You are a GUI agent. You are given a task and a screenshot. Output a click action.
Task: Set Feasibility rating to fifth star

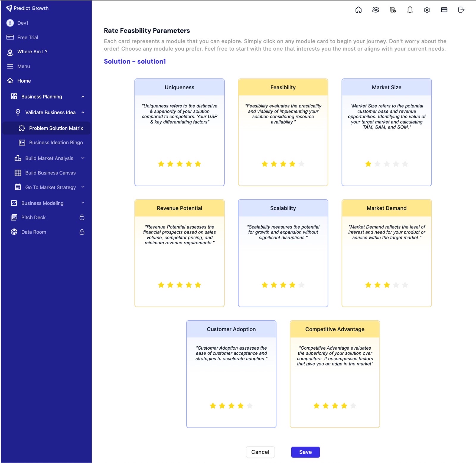point(301,164)
